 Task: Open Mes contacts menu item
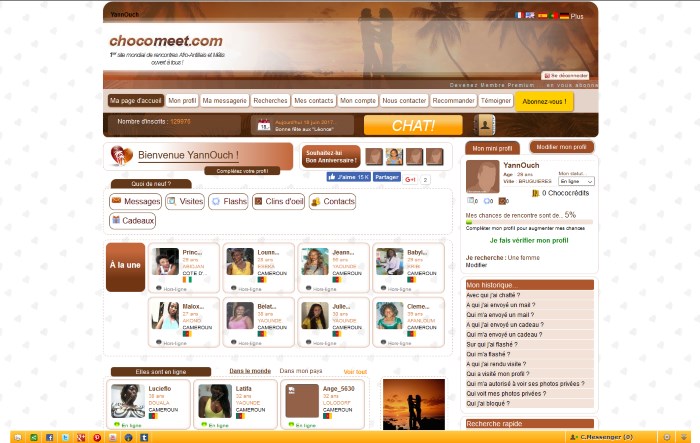tap(313, 100)
